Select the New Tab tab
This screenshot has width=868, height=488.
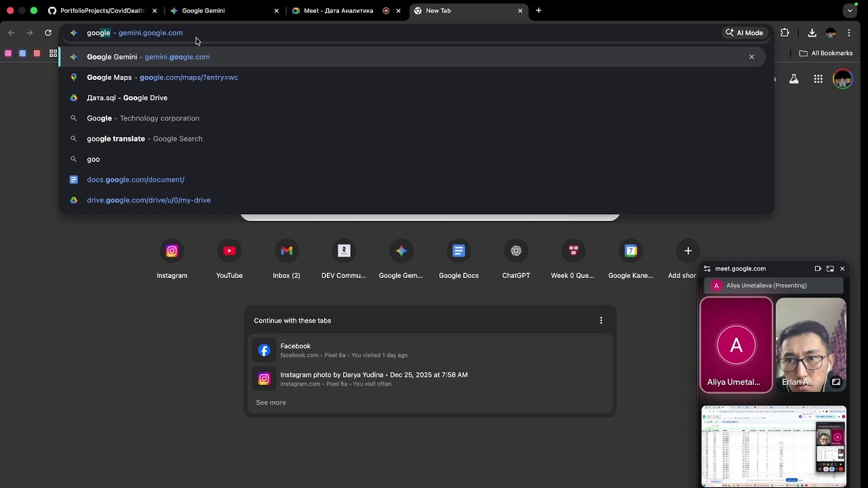[x=468, y=11]
